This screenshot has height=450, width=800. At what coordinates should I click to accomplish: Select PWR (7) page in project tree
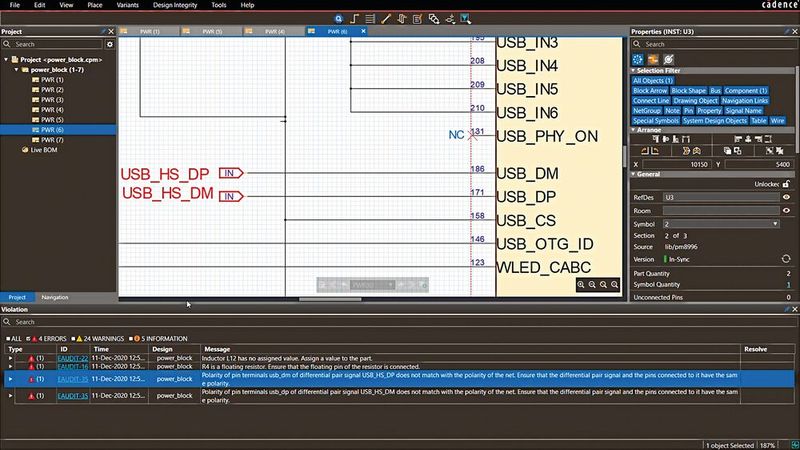pyautogui.click(x=52, y=140)
